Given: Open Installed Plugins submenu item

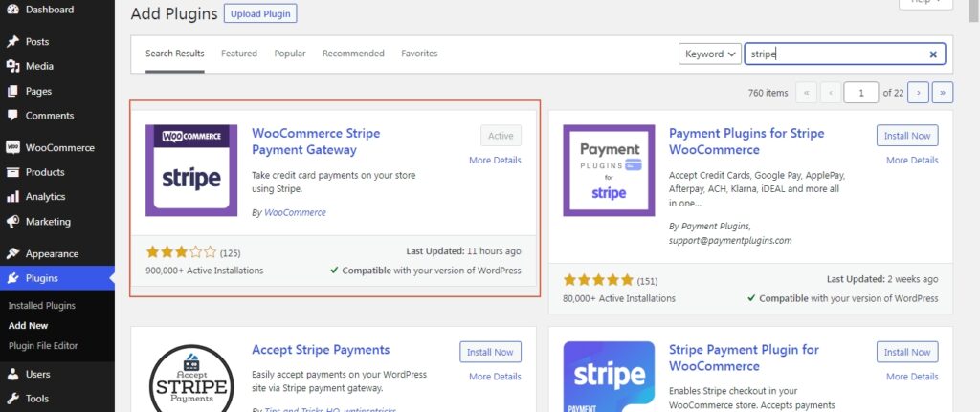Looking at the screenshot, I should tap(42, 306).
